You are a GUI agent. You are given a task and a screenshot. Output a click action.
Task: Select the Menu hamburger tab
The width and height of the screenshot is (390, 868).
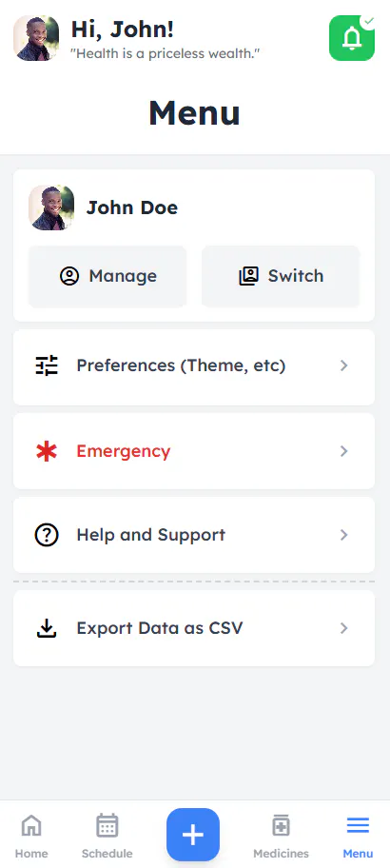(x=358, y=836)
